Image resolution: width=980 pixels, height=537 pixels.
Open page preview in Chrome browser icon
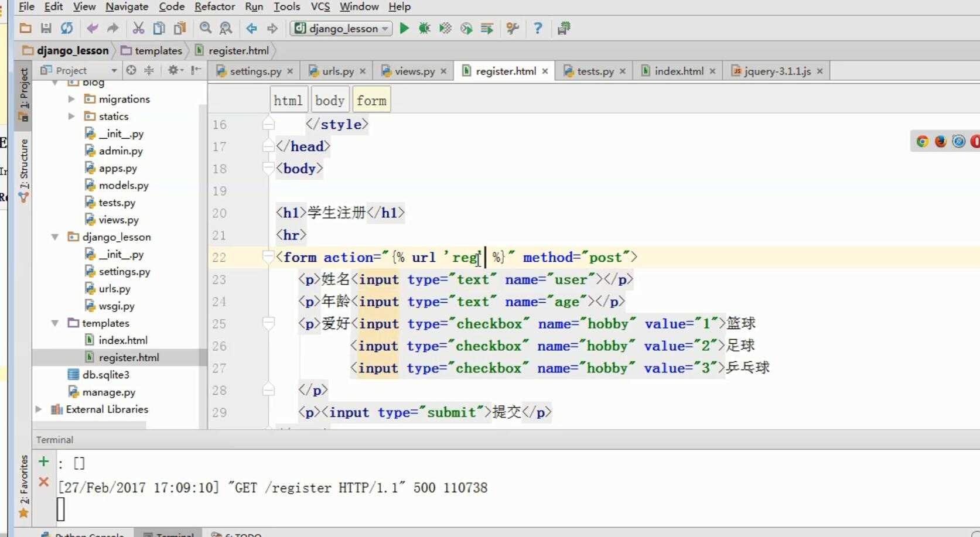[923, 141]
